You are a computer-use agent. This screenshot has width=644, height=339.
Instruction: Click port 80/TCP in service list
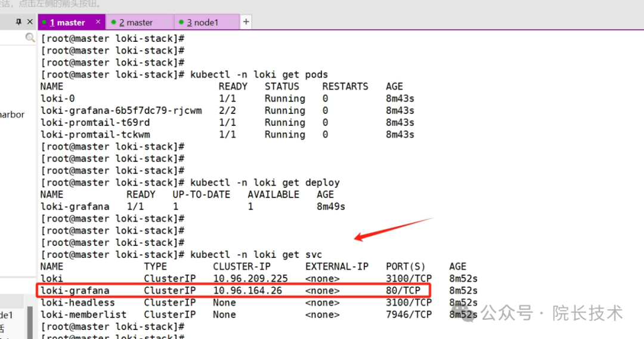click(x=403, y=291)
